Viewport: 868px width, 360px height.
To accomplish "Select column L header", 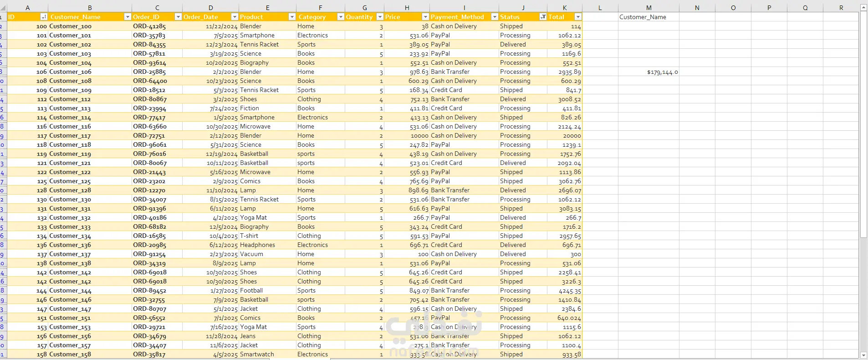I will coord(600,8).
